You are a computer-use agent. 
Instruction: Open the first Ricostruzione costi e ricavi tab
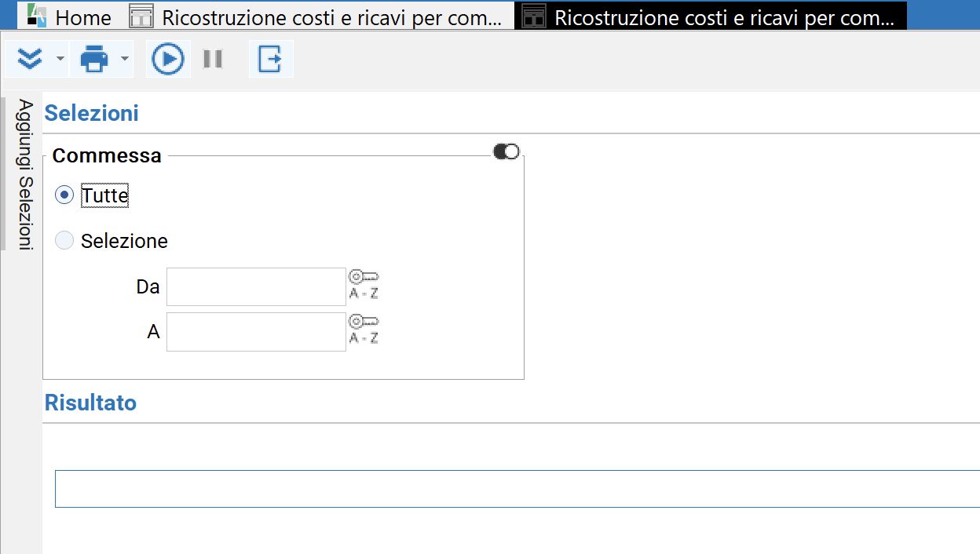(316, 16)
